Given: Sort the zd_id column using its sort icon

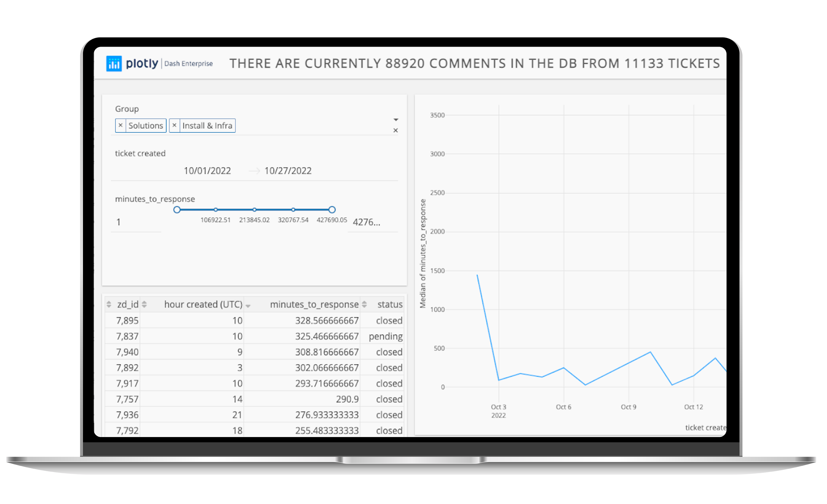Looking at the screenshot, I should click(109, 304).
